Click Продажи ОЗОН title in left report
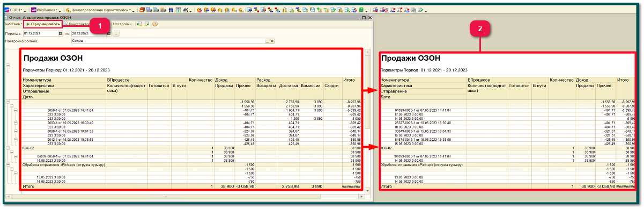This screenshot has width=644, height=209. (x=53, y=58)
